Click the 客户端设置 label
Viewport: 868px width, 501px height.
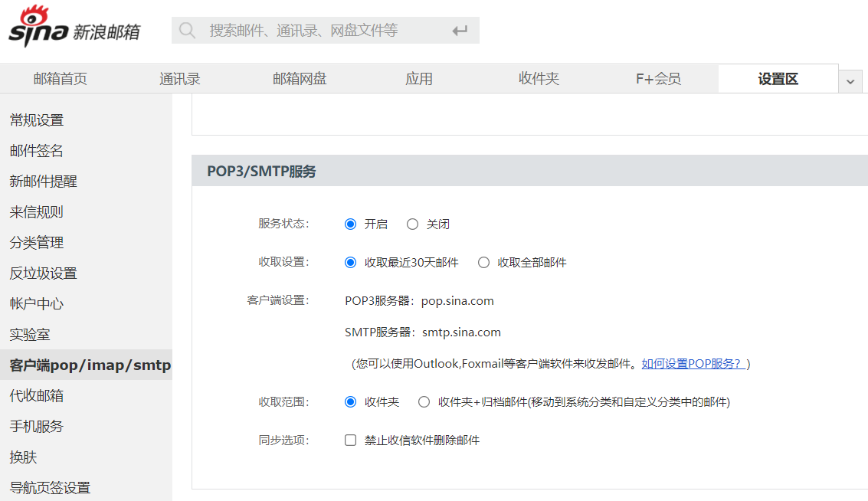click(278, 300)
